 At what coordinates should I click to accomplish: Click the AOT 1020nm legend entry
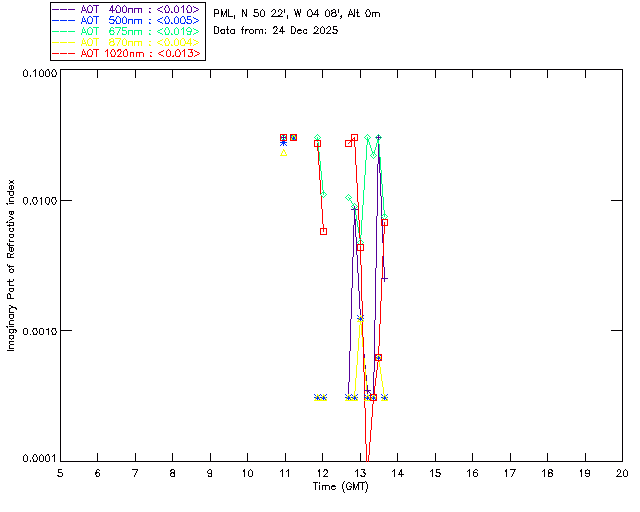pos(127,53)
